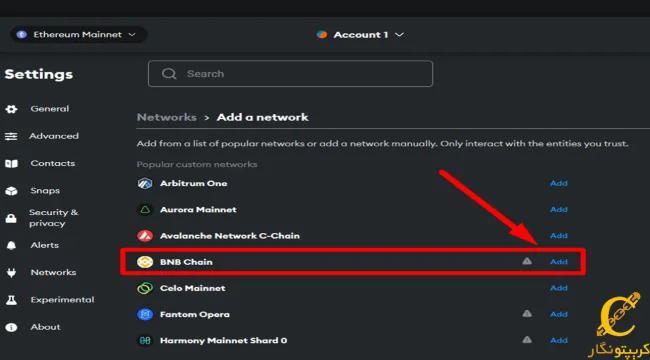Add Arbitrum One network
Viewport: 650px width, 360px height.
pyautogui.click(x=558, y=183)
